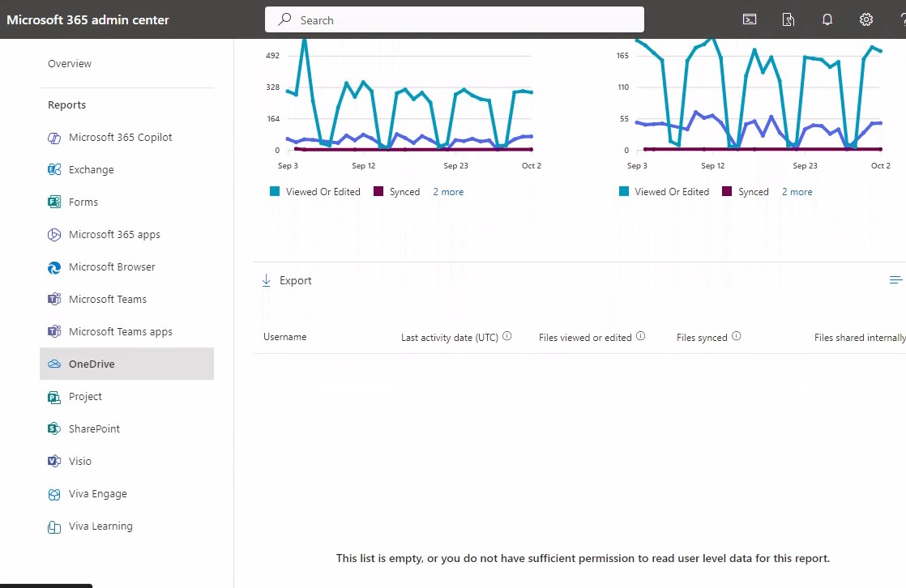Expand '2 more' legend in right chart
906x588 pixels.
coord(797,192)
